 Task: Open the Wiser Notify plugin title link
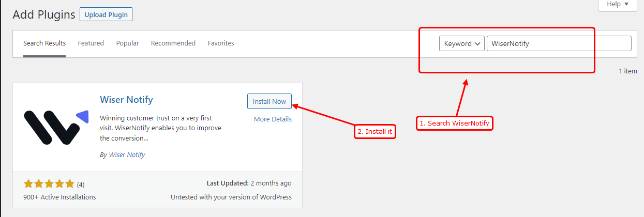(x=126, y=99)
